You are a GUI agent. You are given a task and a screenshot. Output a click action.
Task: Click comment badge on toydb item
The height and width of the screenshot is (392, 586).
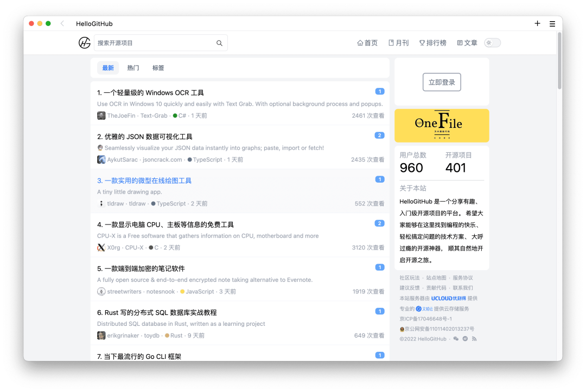380,311
